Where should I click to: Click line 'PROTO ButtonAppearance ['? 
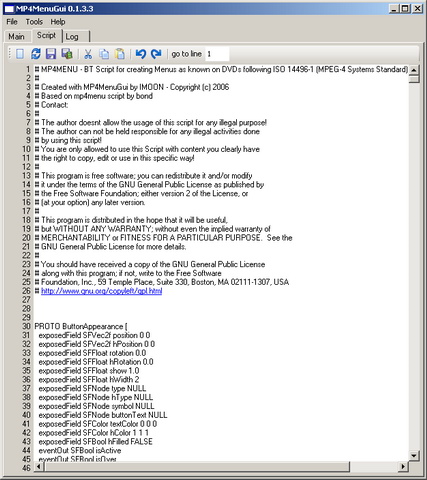81,326
